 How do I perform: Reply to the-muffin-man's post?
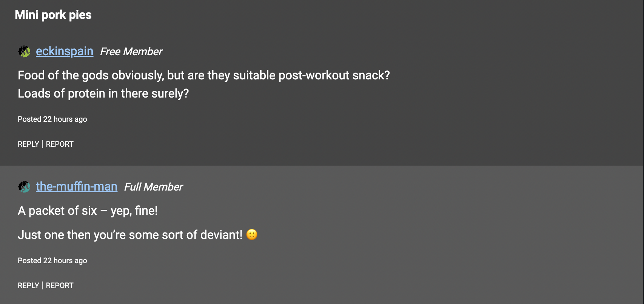tap(28, 285)
